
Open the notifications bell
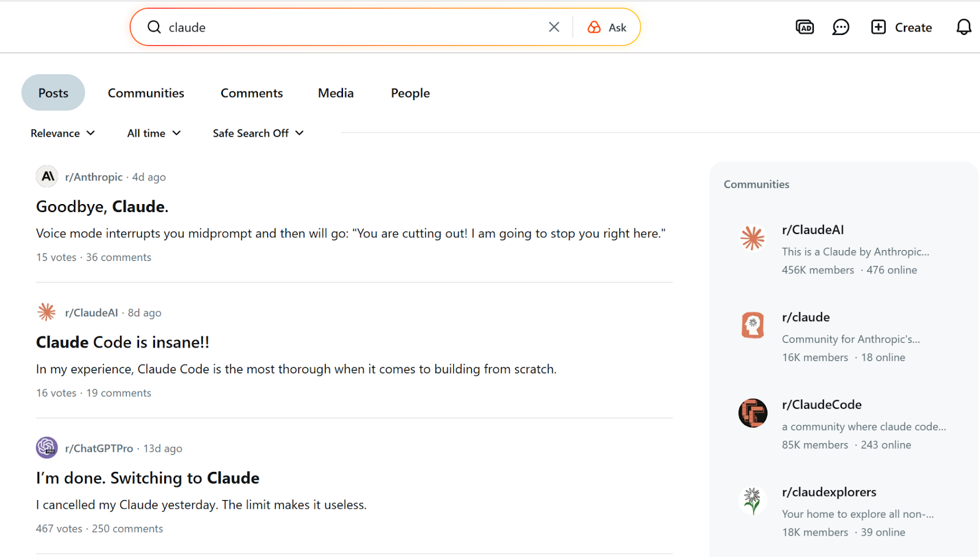(963, 27)
